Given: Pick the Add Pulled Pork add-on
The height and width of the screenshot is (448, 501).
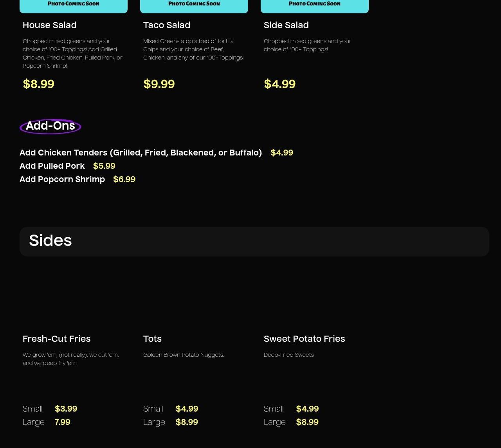Looking at the screenshot, I should click(x=52, y=166).
